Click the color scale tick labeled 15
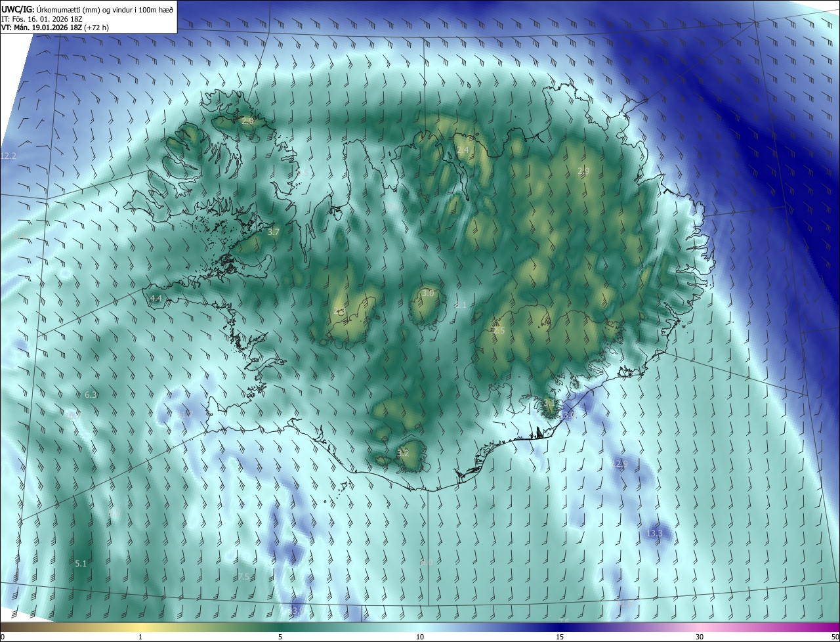The image size is (840, 642). (560, 637)
